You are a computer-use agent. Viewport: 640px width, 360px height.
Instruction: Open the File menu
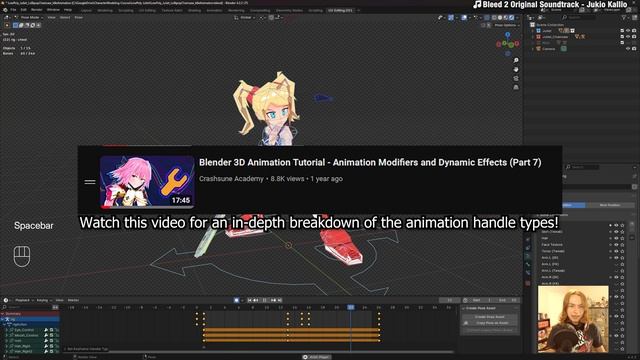pyautogui.click(x=13, y=9)
